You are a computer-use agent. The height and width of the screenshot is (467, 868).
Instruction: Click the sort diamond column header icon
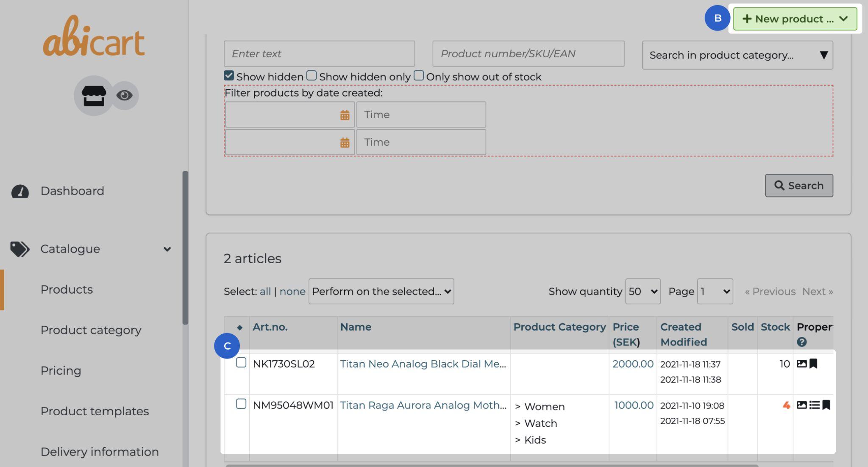click(239, 327)
